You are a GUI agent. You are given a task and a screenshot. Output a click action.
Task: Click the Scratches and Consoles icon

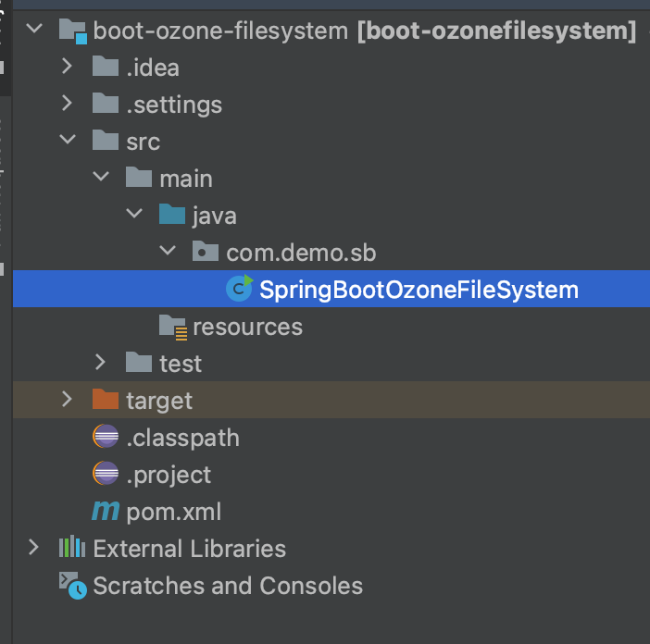pos(73,586)
